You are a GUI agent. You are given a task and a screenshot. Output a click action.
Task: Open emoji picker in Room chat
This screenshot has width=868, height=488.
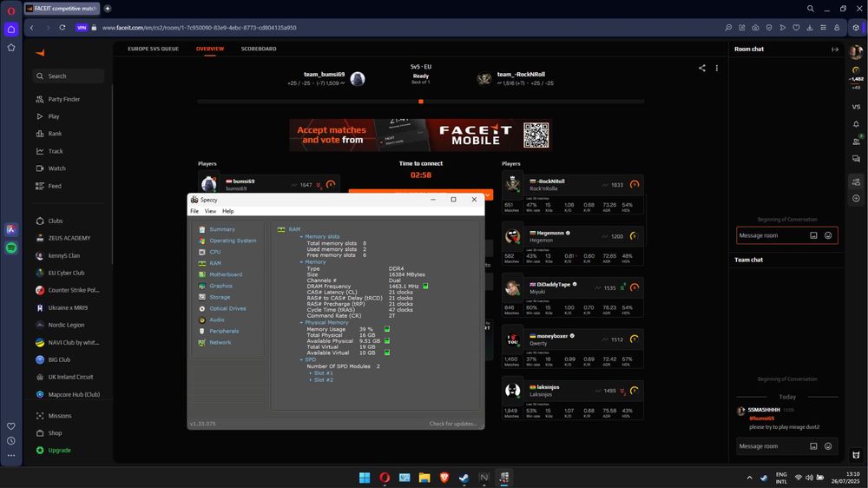tap(828, 235)
